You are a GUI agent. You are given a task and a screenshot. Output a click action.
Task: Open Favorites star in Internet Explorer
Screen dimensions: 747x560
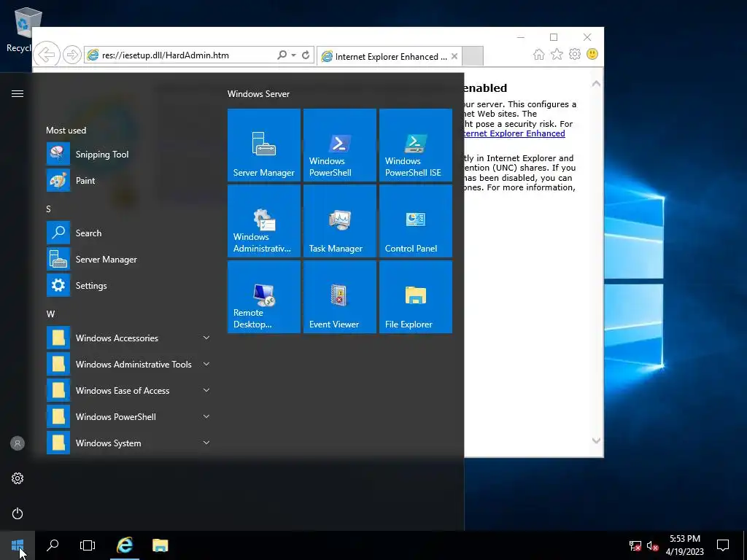[x=557, y=54]
